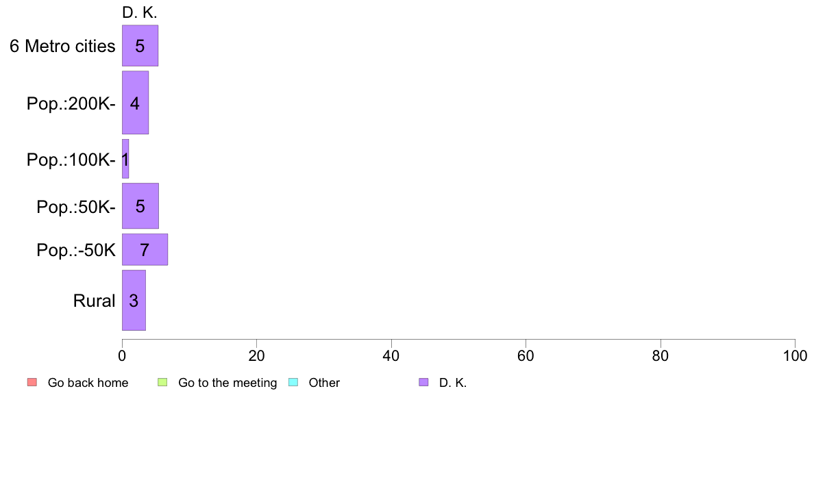814x504 pixels.
Task: Click the Go to the meeting legend label
Action: [227, 383]
